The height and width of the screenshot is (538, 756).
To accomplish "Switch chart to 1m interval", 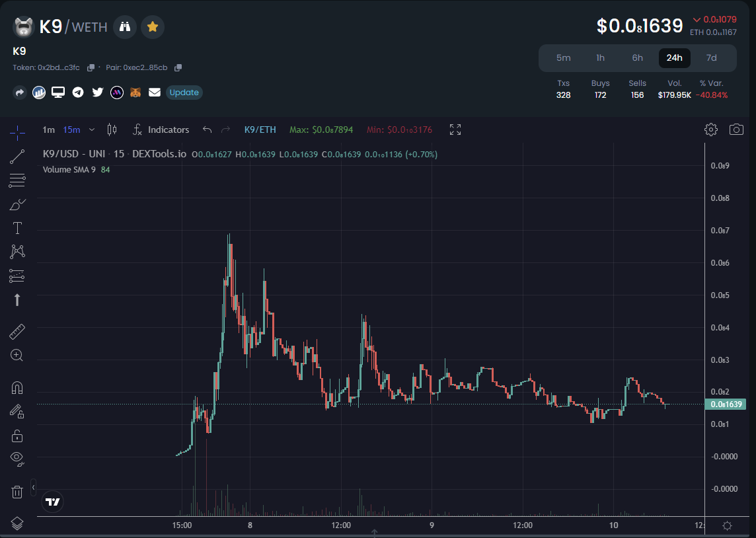I will click(48, 130).
